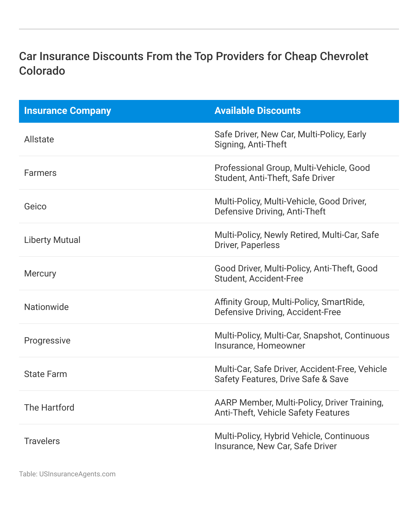Image resolution: width=418 pixels, height=532 pixels.
Task: Click the Geico company name
Action: click(35, 207)
